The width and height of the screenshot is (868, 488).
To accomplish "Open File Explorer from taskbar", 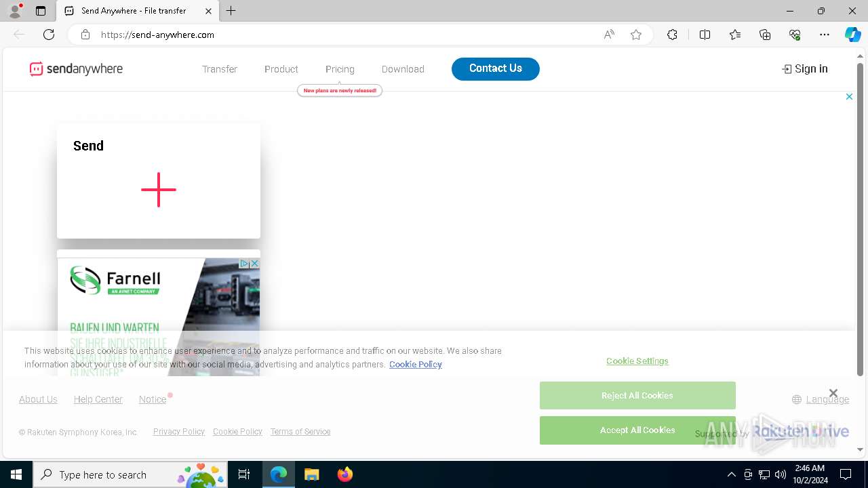I will click(x=311, y=474).
